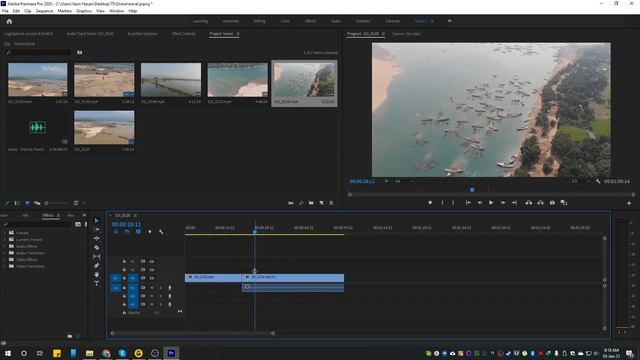This screenshot has width=640, height=360.
Task: Mute audio track A2
Action: coord(152,296)
